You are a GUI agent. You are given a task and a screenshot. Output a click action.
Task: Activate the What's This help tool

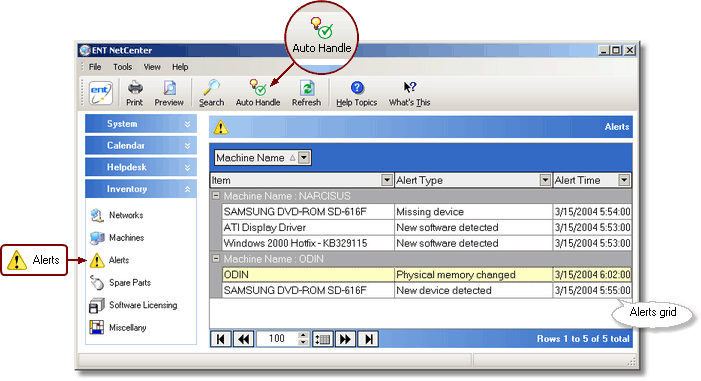click(410, 93)
